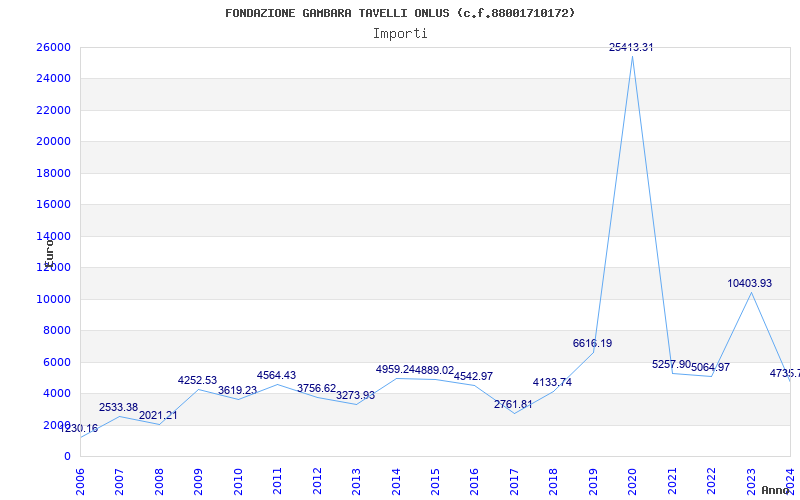Click the 3619.23 data label
Image resolution: width=800 pixels, height=500 pixels.
pos(237,390)
